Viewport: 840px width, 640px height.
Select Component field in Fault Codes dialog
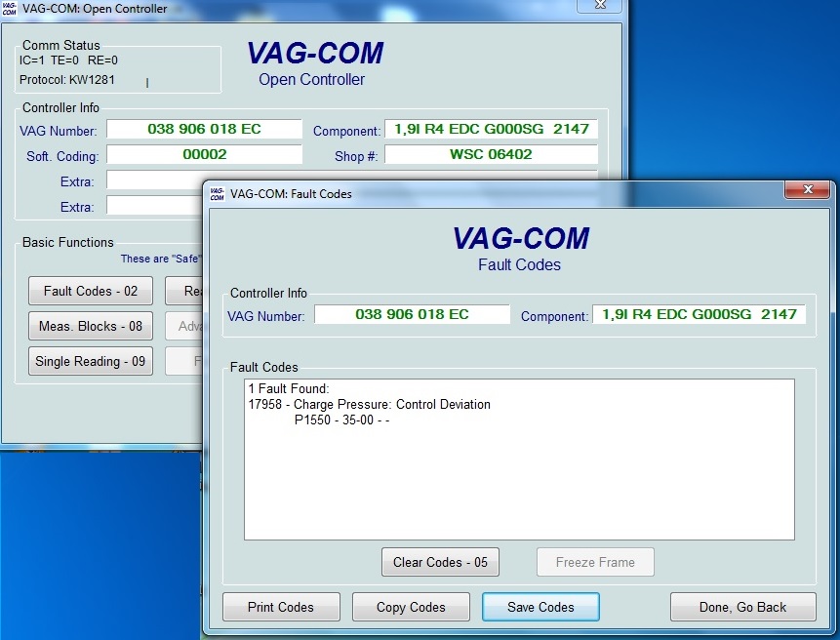(x=699, y=314)
